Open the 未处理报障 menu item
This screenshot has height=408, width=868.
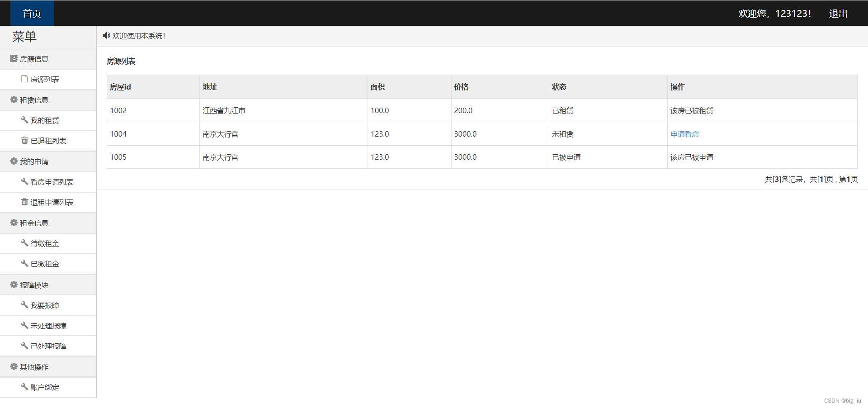pyautogui.click(x=48, y=326)
